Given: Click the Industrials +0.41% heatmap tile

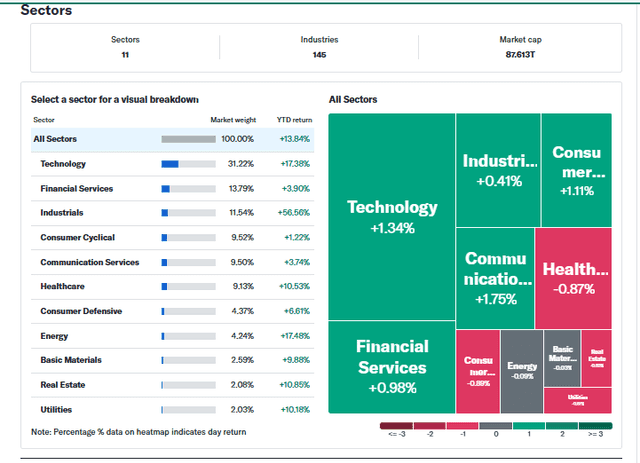Looking at the screenshot, I should pos(498,170).
